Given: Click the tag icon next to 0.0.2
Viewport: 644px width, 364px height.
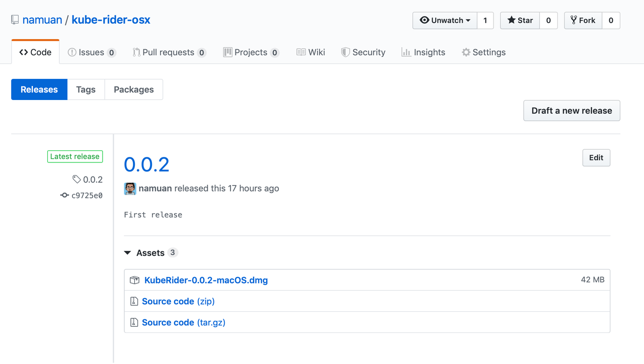Looking at the screenshot, I should tap(76, 179).
